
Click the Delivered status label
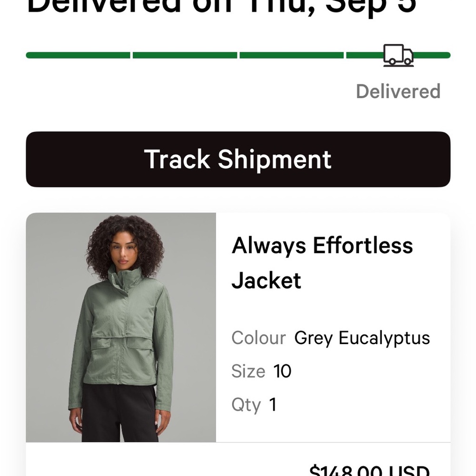[398, 91]
